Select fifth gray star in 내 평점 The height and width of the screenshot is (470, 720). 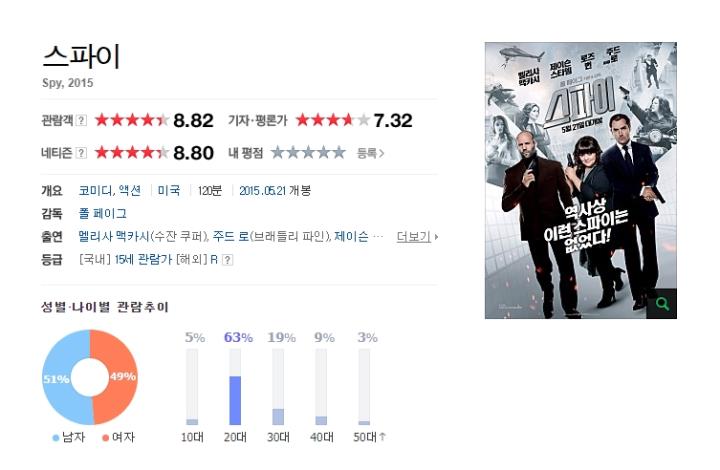pos(339,152)
